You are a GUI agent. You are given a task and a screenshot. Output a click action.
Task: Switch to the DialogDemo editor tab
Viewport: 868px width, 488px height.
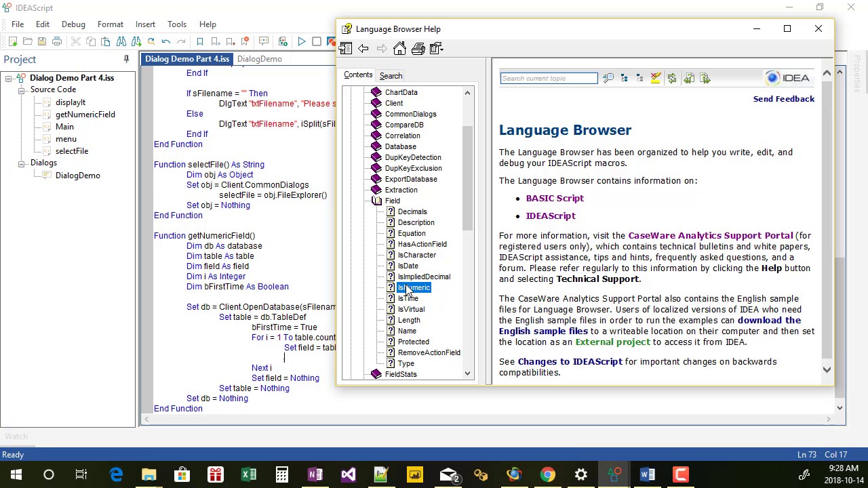[x=259, y=59]
